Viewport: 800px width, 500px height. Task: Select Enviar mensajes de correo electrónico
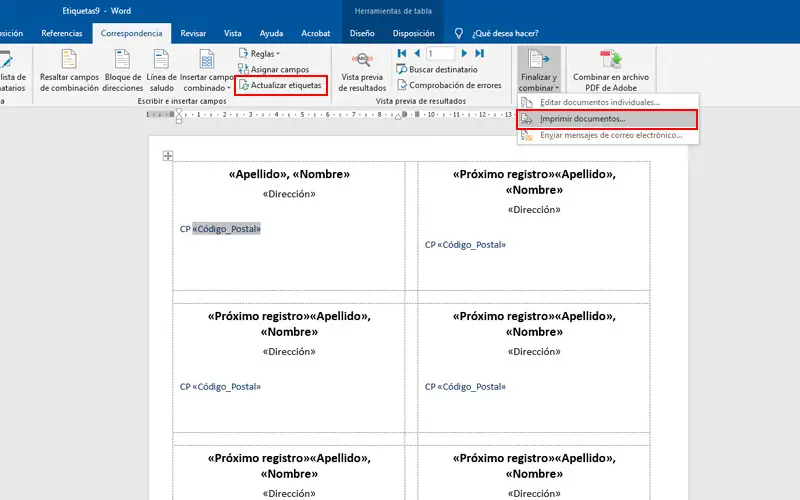click(608, 135)
